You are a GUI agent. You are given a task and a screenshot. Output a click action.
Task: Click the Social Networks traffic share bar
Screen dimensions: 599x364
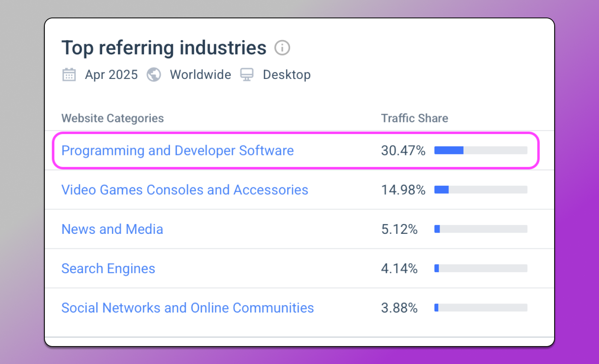(x=481, y=308)
